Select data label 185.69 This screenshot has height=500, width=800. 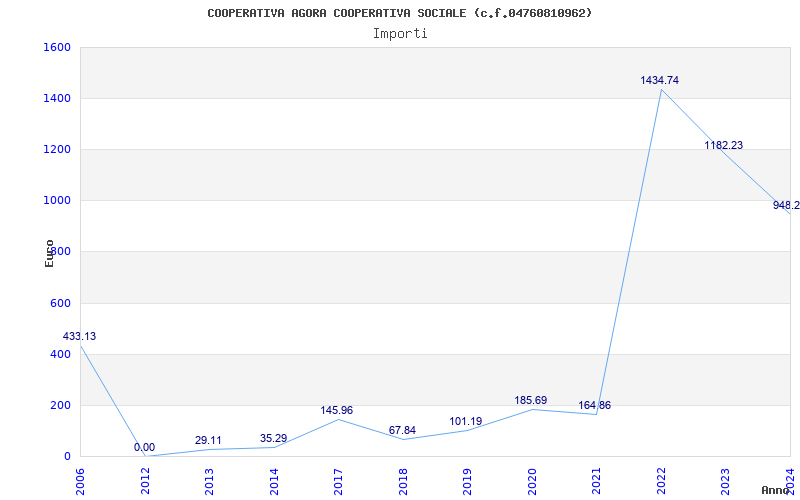[531, 401]
